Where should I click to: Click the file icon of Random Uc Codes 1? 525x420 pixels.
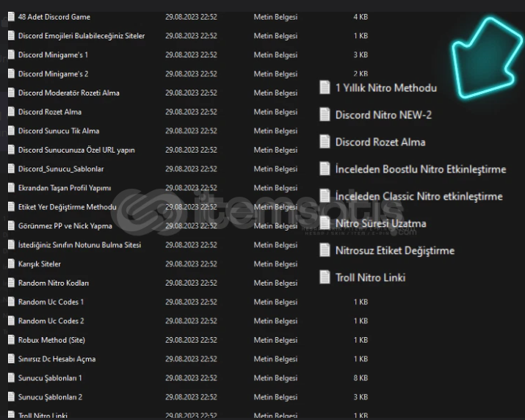coord(11,302)
